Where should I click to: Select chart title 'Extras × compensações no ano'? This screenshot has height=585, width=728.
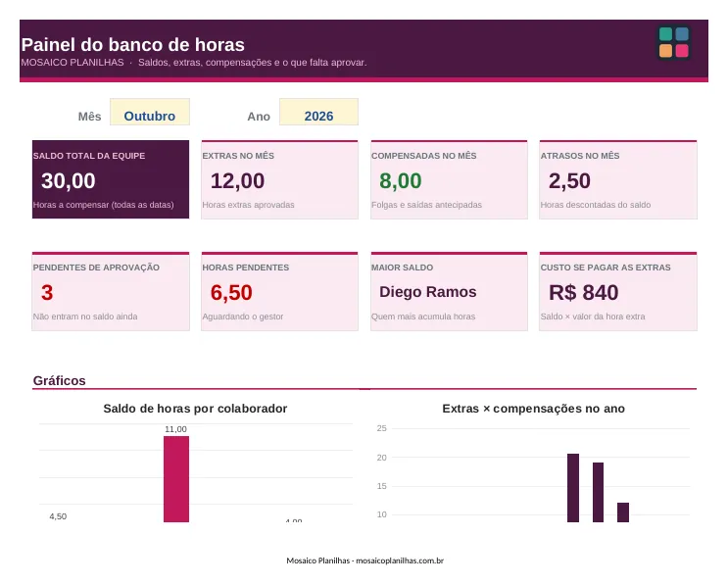(533, 409)
